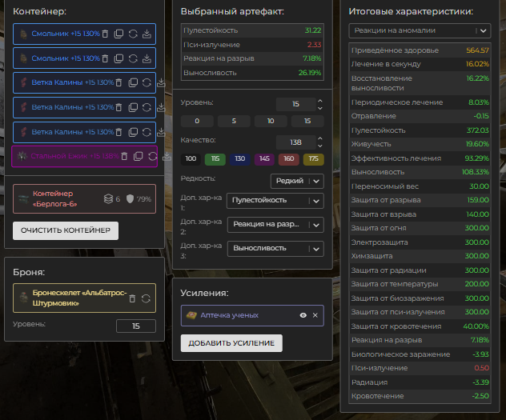Click download icon on Стальной Ёжик row
Viewport: 506px width, 420px height.
click(x=167, y=156)
